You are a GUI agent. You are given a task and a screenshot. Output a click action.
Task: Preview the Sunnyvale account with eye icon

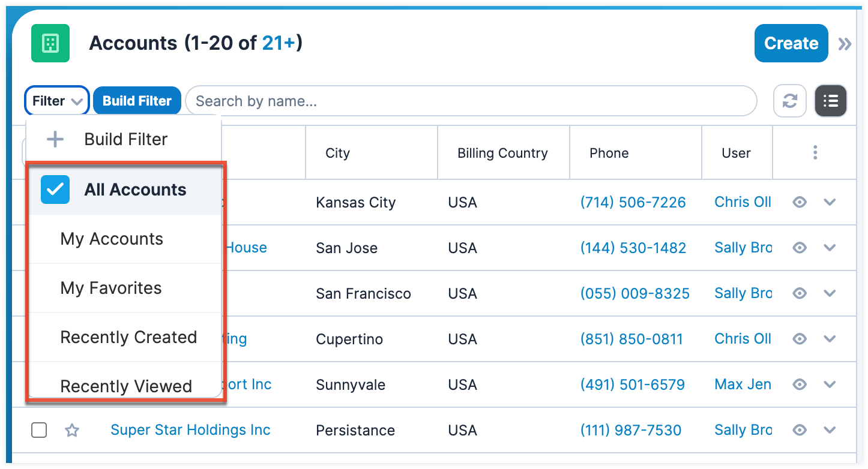pos(800,384)
